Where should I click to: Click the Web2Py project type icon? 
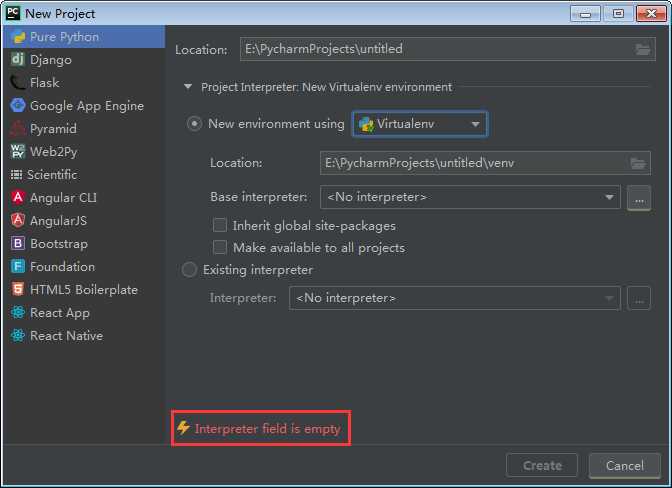pyautogui.click(x=18, y=151)
